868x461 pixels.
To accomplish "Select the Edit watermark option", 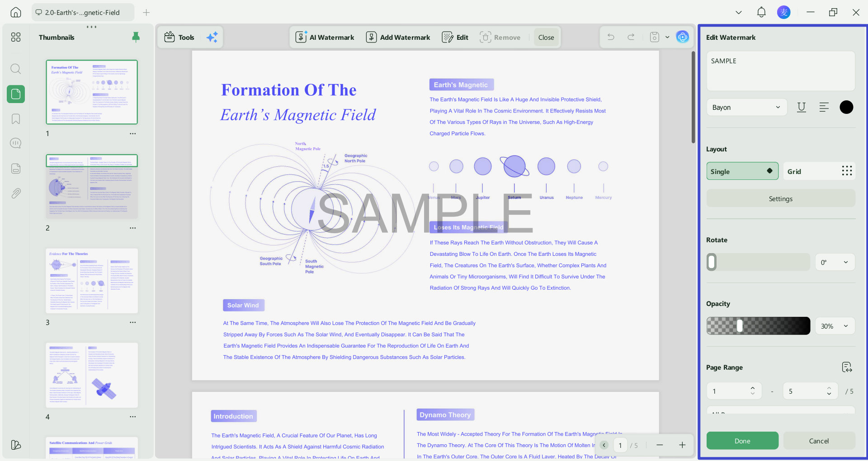I will pyautogui.click(x=455, y=37).
